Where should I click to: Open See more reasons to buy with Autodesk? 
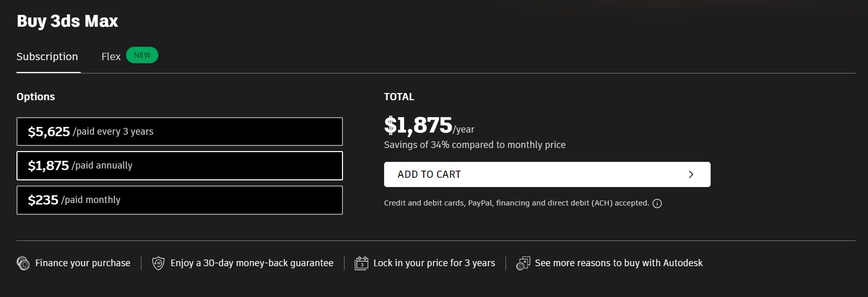tap(619, 263)
